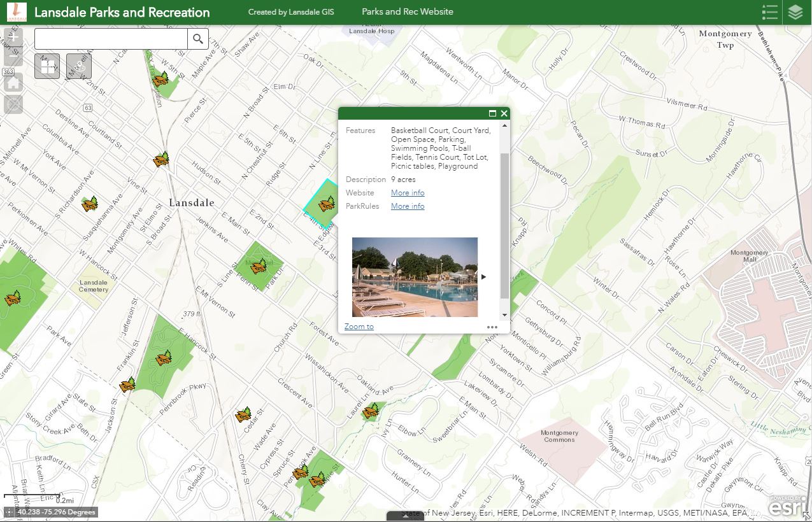Screen dimensions: 812x522
Task: Click the search magnifier icon
Action: click(197, 38)
